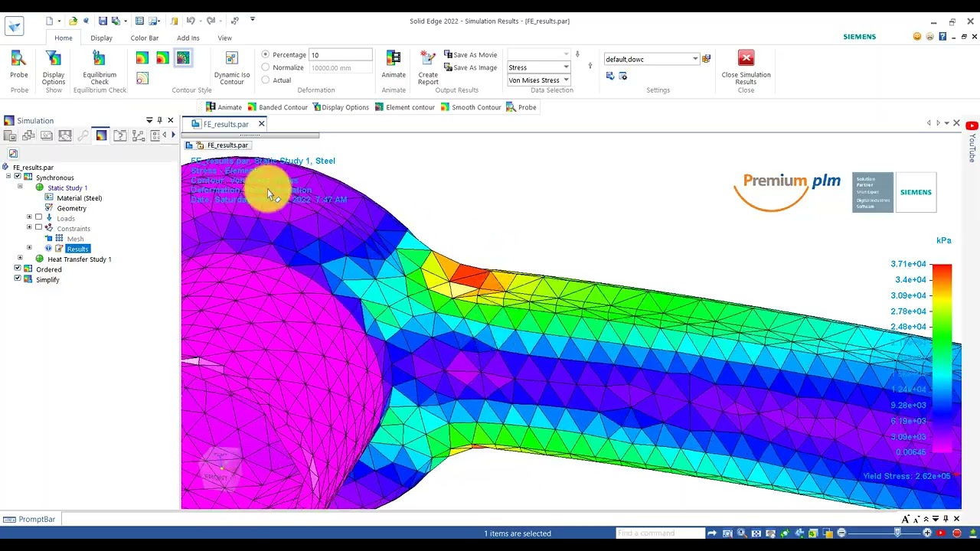Click the blue help question icon
980x551 pixels.
(x=942, y=37)
